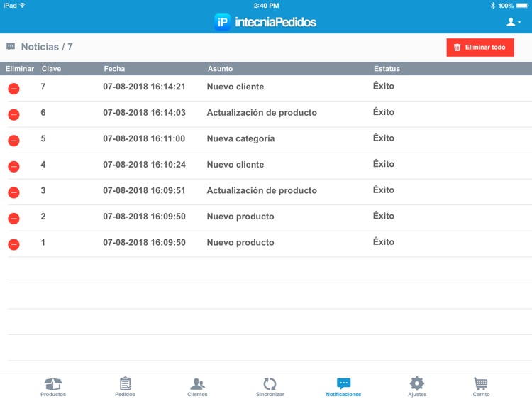Image resolution: width=532 pixels, height=399 pixels.
Task: Click Nuevo producto subject in row 2
Action: coord(240,217)
